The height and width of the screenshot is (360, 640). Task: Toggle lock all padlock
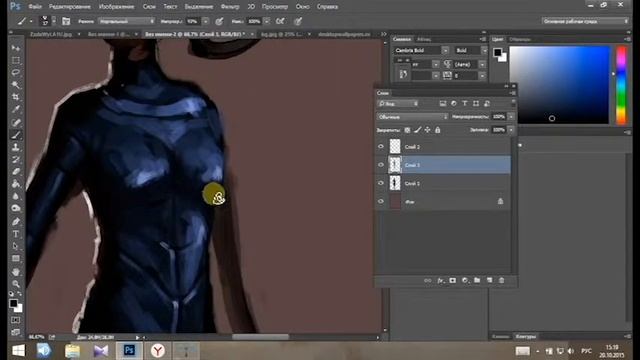[438, 130]
